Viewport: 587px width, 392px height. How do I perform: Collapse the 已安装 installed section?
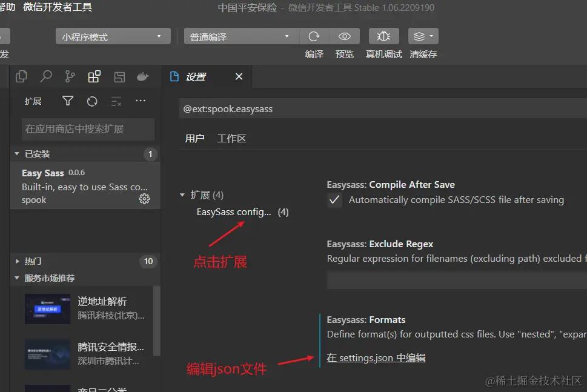[x=85, y=154]
